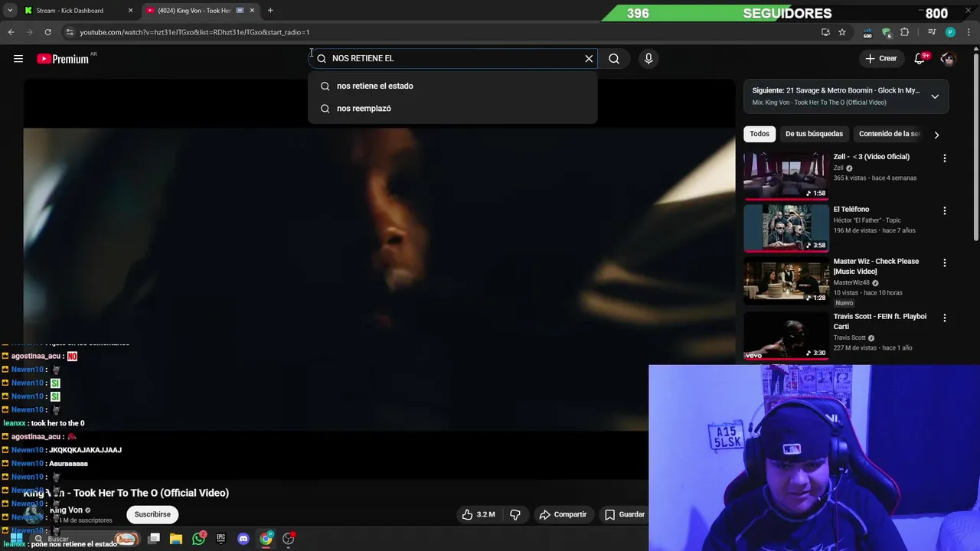Open Discord from the taskbar
This screenshot has height=551, width=980.
pyautogui.click(x=243, y=539)
